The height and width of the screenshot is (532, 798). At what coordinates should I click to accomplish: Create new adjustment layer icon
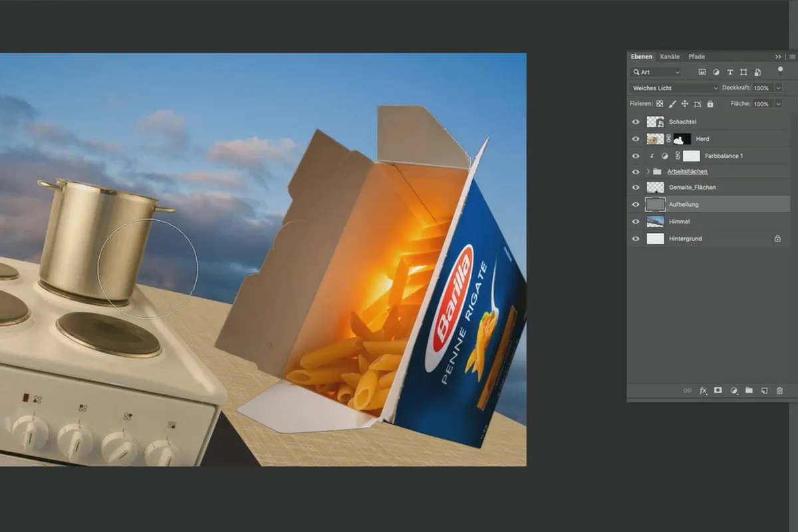tap(734, 391)
